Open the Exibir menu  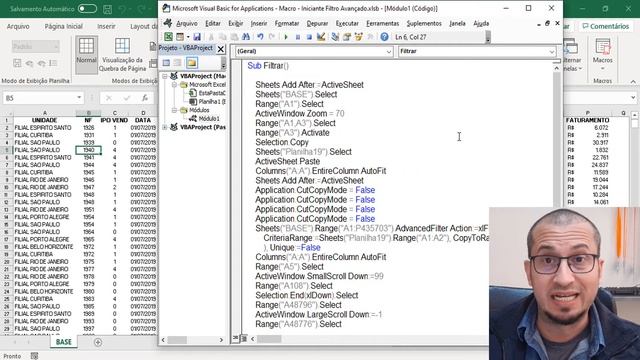click(236, 24)
